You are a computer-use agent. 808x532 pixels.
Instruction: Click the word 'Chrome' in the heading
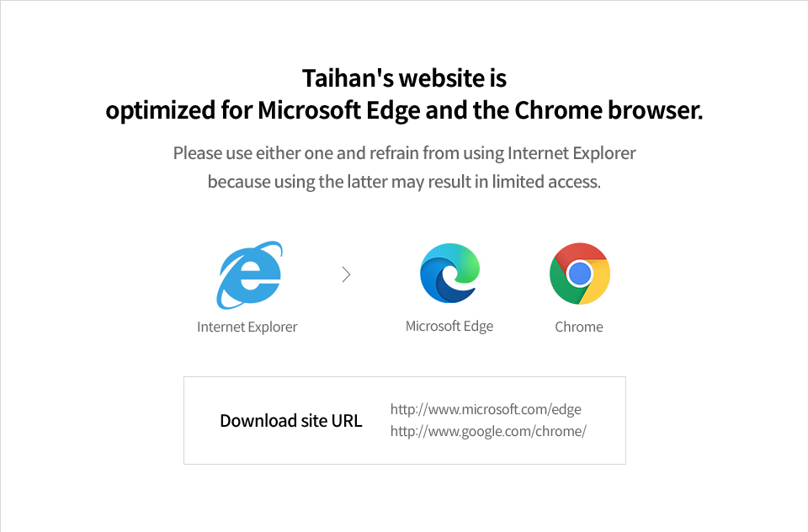[558, 109]
